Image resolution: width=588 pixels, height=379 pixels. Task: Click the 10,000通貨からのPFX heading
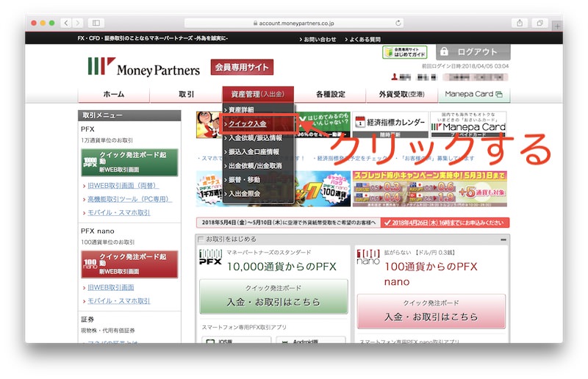pos(282,267)
